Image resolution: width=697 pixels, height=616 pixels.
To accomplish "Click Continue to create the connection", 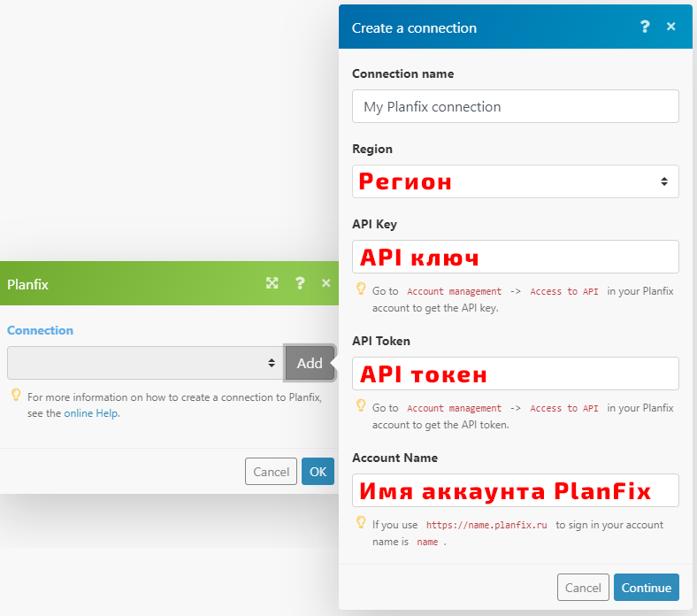I will [646, 587].
